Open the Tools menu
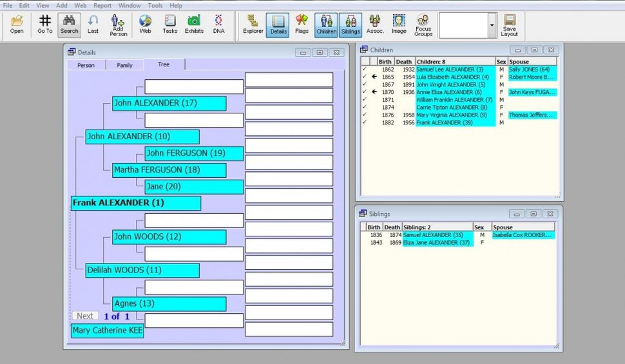Viewport: 625px width, 364px height. pos(155,6)
